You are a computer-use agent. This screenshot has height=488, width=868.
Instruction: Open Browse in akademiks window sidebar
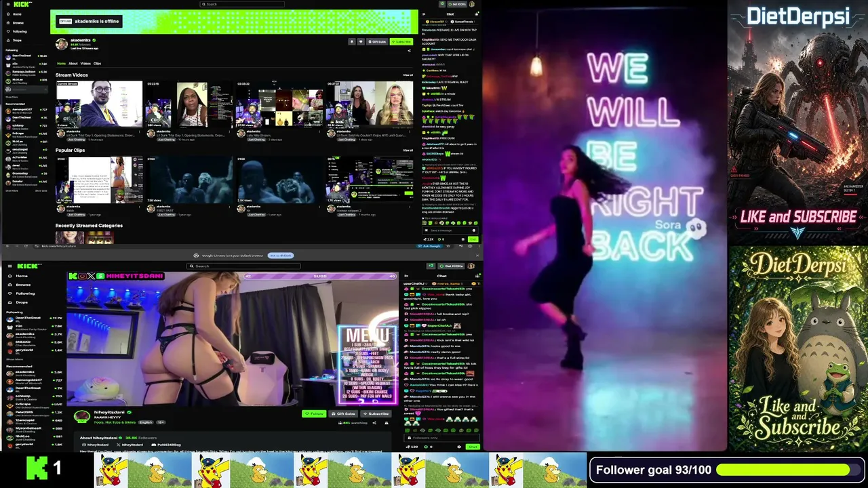pos(15,22)
